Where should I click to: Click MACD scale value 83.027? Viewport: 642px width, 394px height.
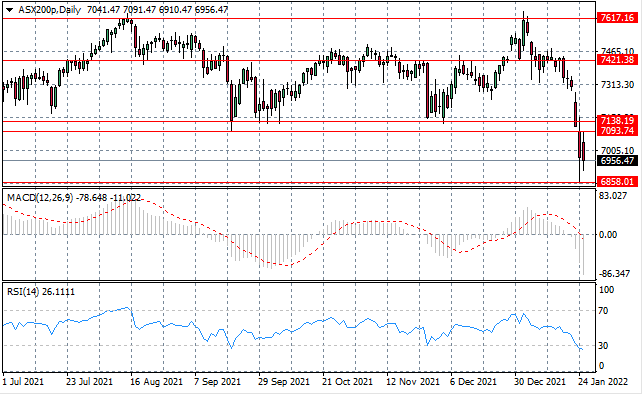click(613, 196)
